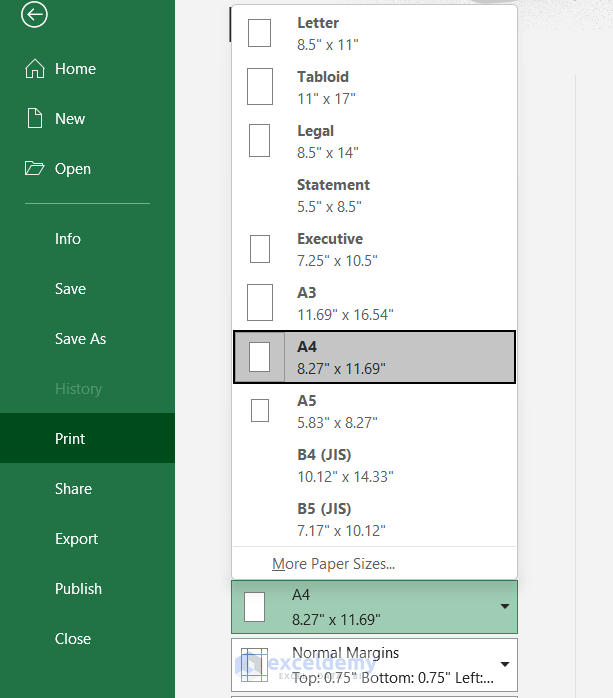Image resolution: width=613 pixels, height=698 pixels.
Task: Go to Save As in sidebar
Action: [x=80, y=339]
